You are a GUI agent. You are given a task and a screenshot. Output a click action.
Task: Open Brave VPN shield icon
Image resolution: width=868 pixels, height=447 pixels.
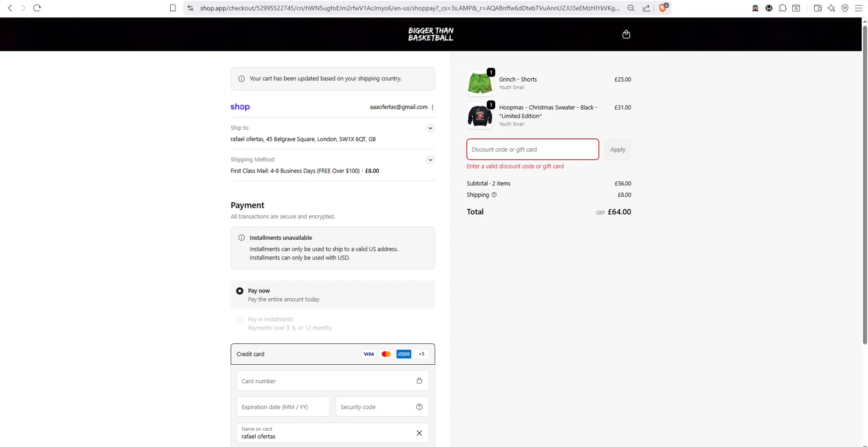(845, 8)
